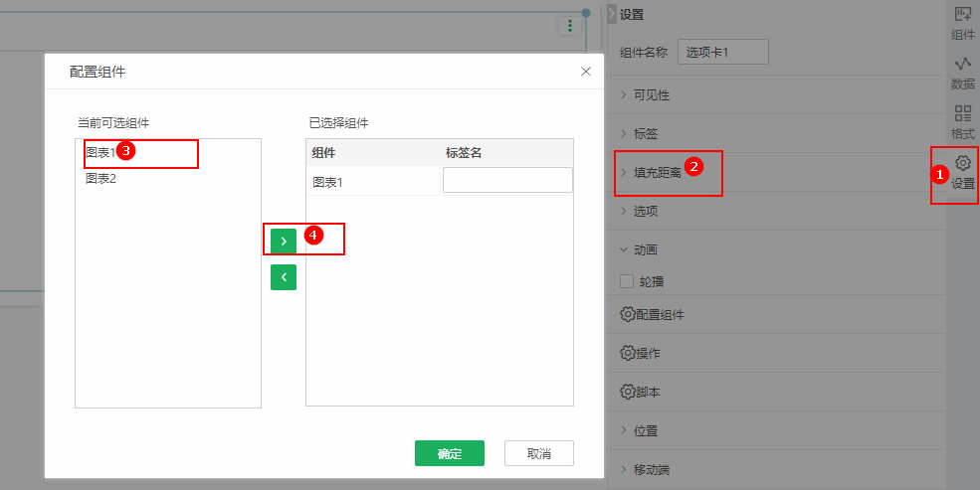Click the gear icon beside 脚本
The width and height of the screenshot is (980, 490).
628,392
